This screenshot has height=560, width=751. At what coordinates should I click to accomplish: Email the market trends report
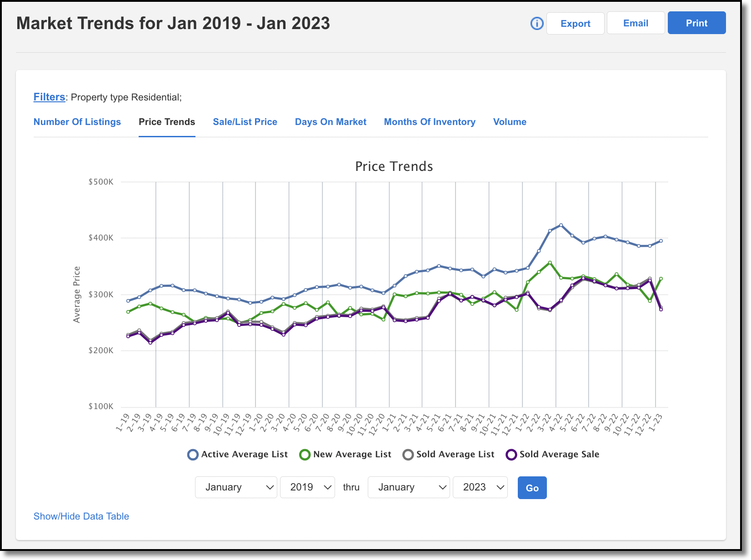point(636,23)
